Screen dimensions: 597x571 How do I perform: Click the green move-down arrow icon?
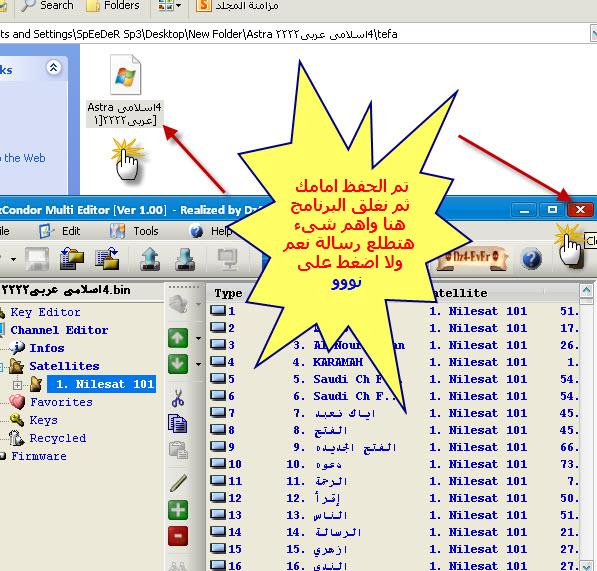[x=178, y=364]
